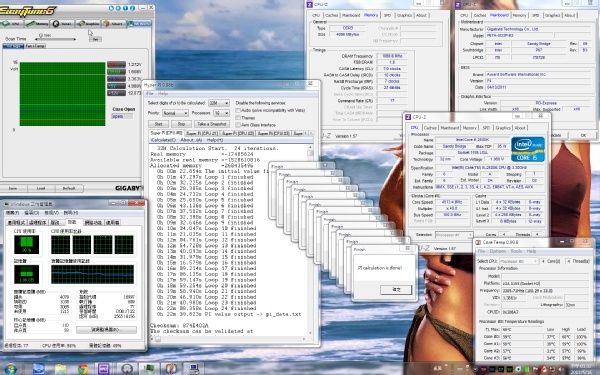Screen dimensions: 600x375
Task: Open the Memory tab in EasyTune6
Action: (37, 24)
